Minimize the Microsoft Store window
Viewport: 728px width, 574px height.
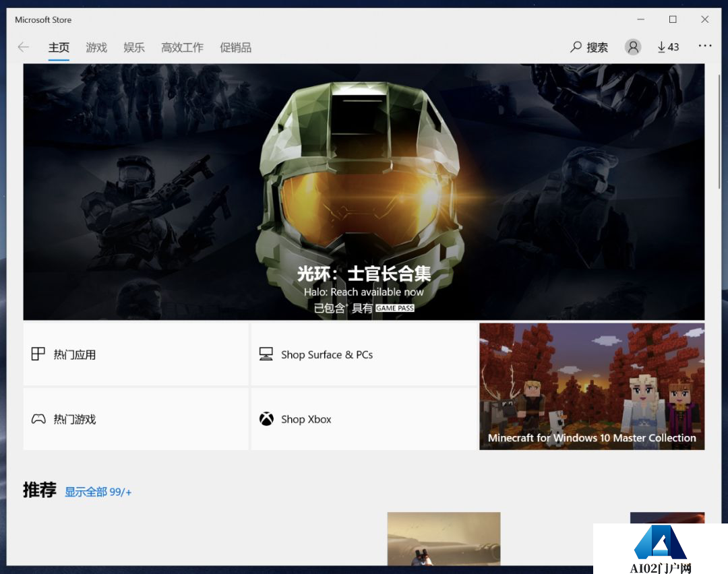tap(641, 20)
